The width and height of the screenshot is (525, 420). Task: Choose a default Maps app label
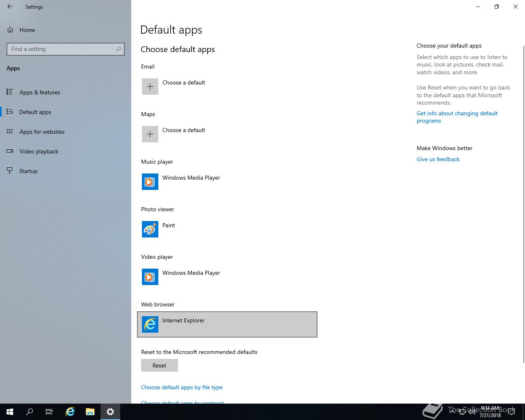click(x=184, y=130)
